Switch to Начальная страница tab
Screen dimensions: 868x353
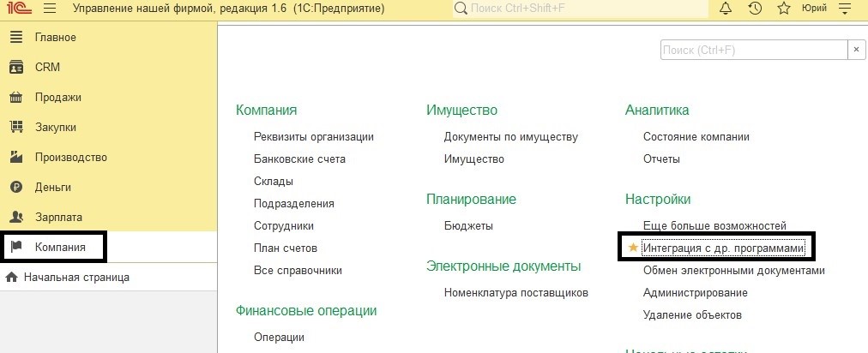pos(76,277)
